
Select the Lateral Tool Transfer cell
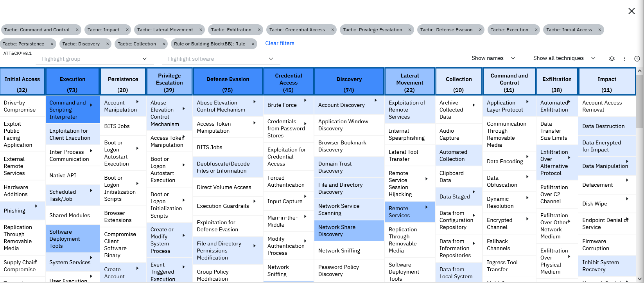point(410,155)
